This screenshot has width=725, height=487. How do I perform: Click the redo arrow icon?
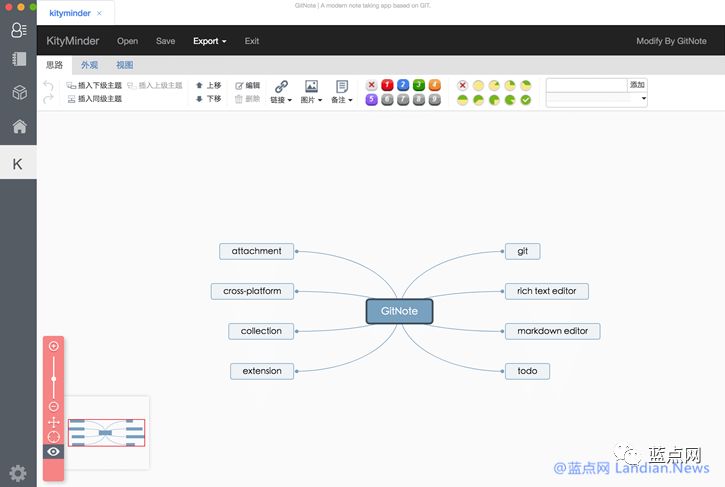click(x=48, y=99)
